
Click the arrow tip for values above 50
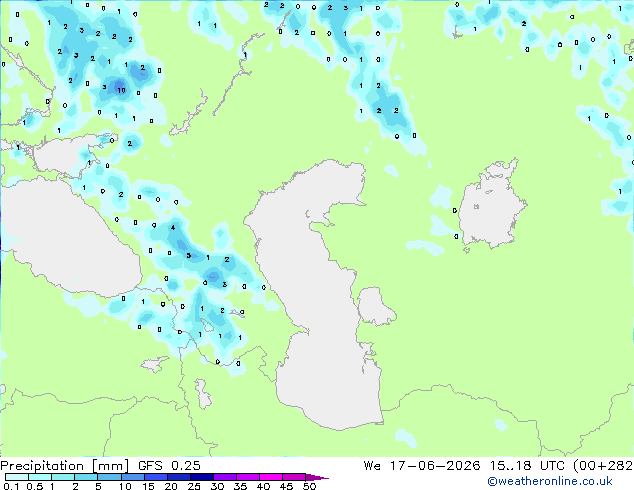(x=317, y=477)
